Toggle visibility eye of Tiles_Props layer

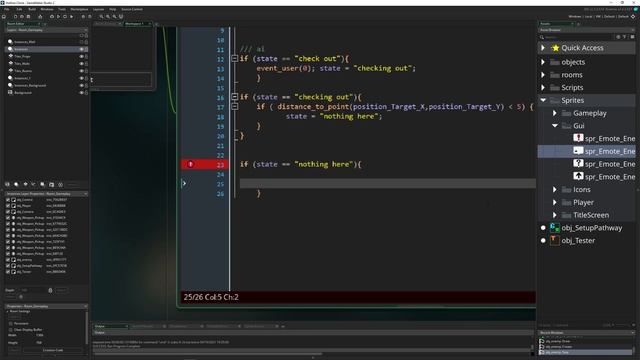point(81,56)
